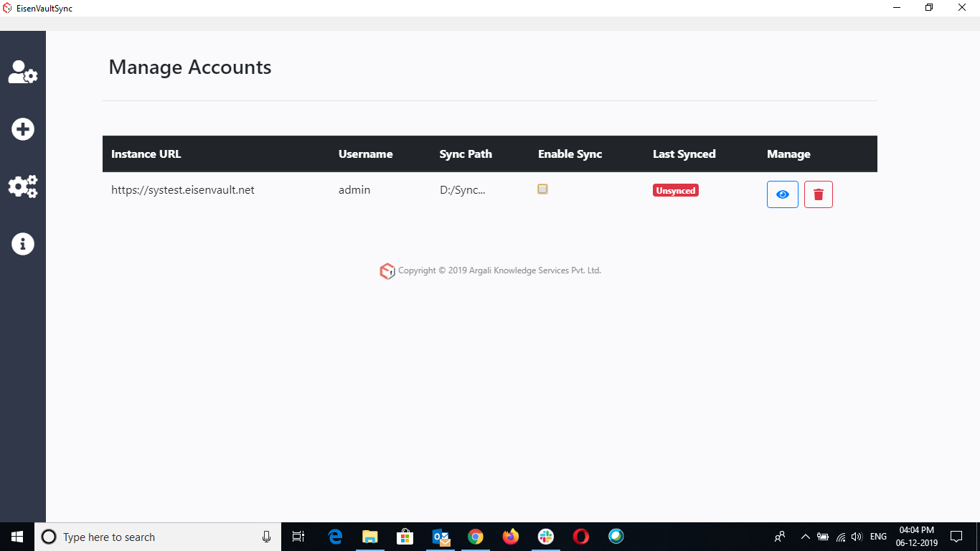Click the microphone icon in search box
Screen dimensions: 980x551
tap(266, 537)
